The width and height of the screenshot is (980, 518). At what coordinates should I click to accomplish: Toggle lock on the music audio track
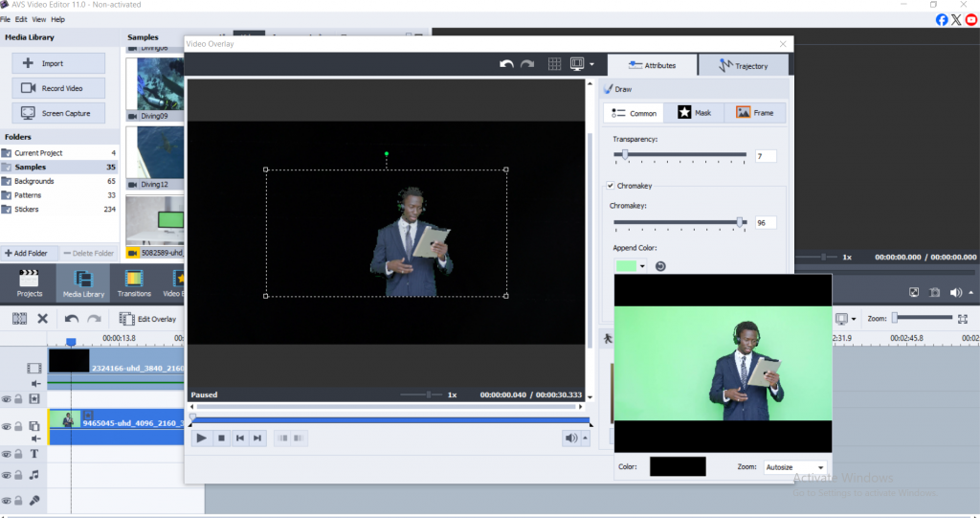pos(18,475)
